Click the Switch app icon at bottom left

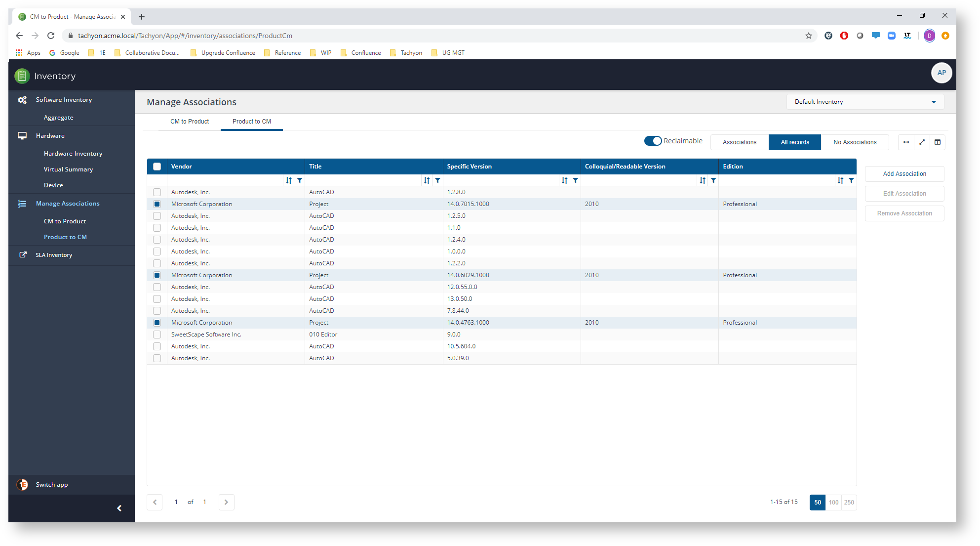(x=22, y=484)
